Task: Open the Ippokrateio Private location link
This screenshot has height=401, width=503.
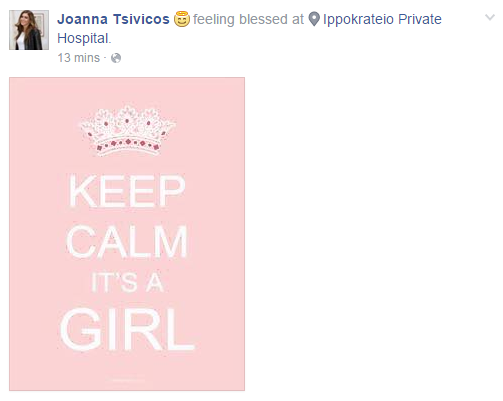Action: 382,19
